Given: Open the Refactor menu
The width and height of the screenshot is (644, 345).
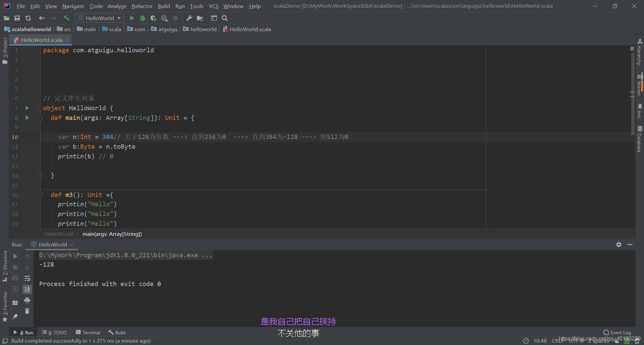Looking at the screenshot, I should [x=142, y=6].
